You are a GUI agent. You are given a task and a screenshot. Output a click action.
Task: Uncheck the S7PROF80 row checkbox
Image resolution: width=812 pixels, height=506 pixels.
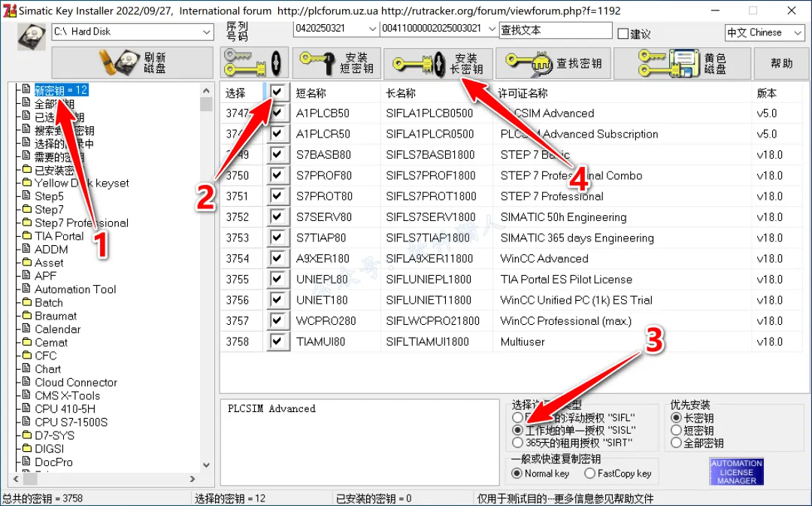click(x=277, y=175)
